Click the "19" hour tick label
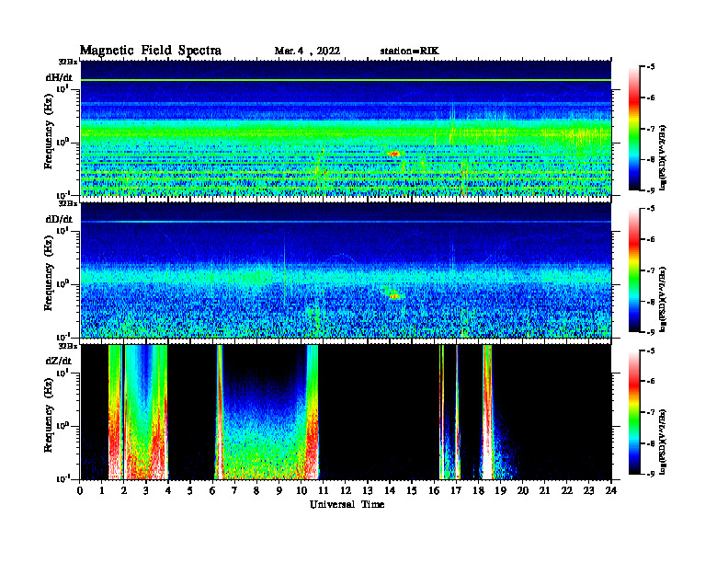728x563 pixels. coord(500,490)
